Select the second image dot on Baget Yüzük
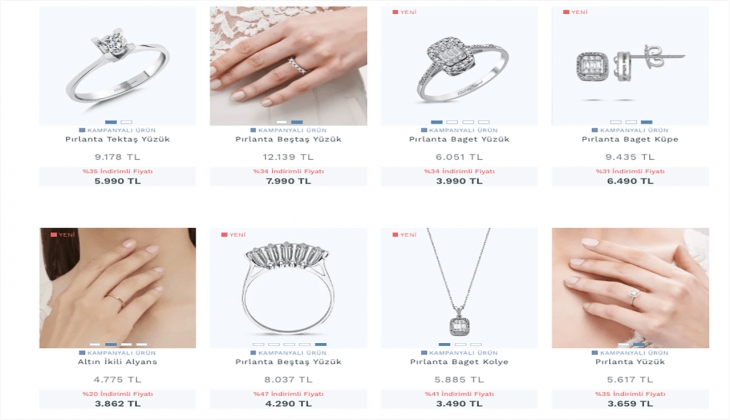Image resolution: width=730 pixels, height=420 pixels. pyautogui.click(x=452, y=122)
